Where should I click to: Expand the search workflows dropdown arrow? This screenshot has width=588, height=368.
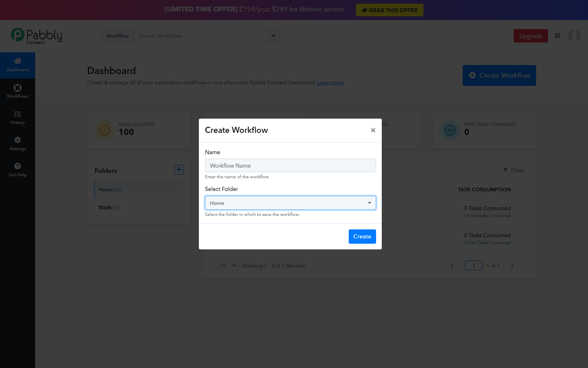(274, 36)
